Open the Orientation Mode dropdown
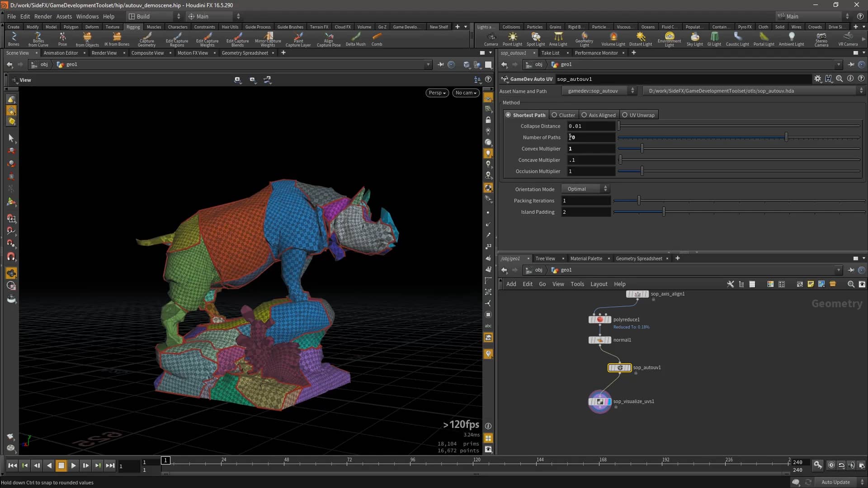Viewport: 868px width, 488px height. point(585,188)
